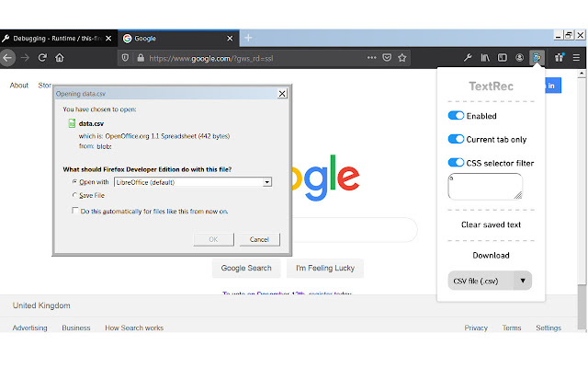Screen dimensions: 588x368
Task: Open a new tab with plus
Action: (x=248, y=38)
